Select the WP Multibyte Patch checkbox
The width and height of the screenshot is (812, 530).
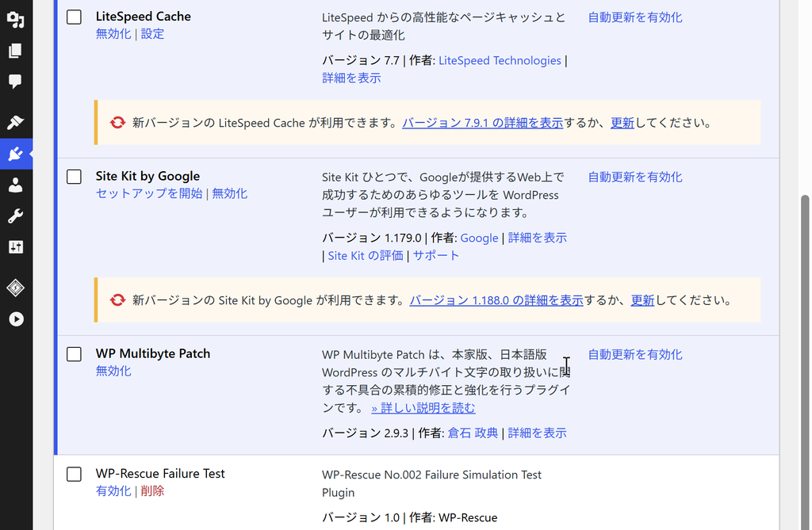74,355
